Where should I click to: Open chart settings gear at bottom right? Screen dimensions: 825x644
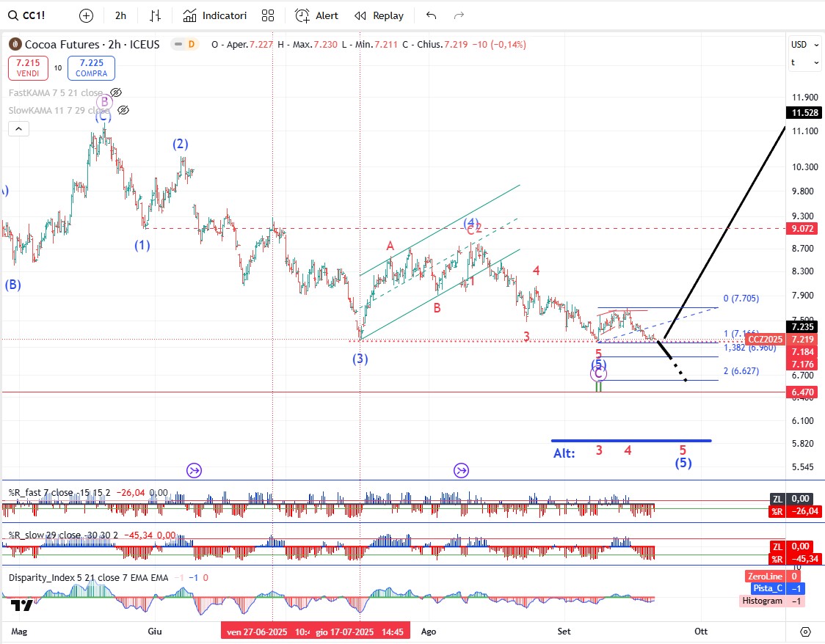click(805, 632)
